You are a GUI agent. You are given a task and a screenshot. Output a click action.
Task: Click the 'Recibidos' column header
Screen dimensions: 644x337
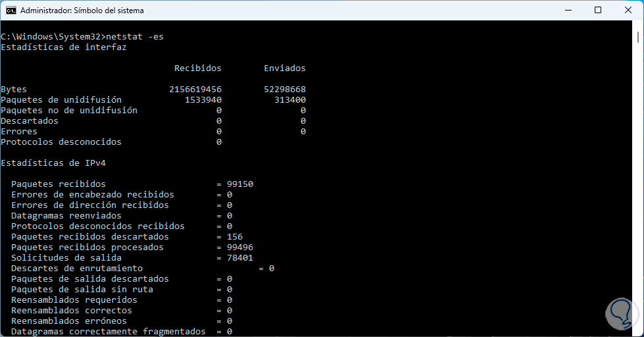pos(198,68)
